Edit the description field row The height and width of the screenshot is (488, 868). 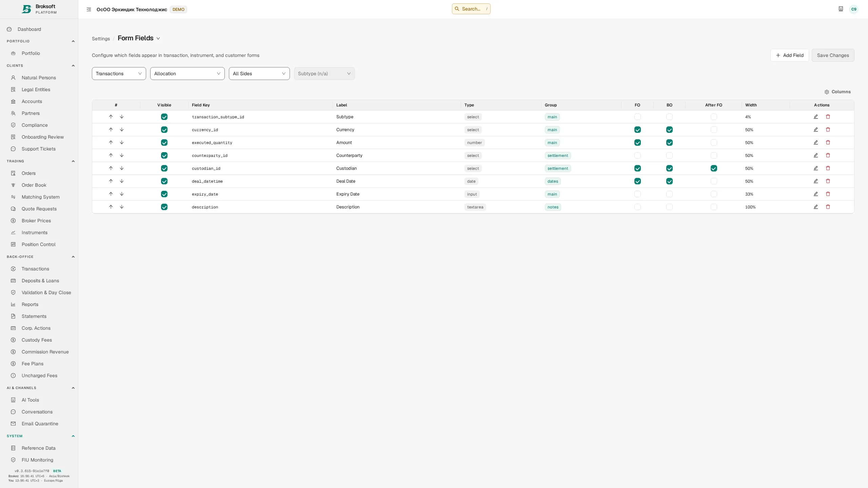click(x=815, y=207)
